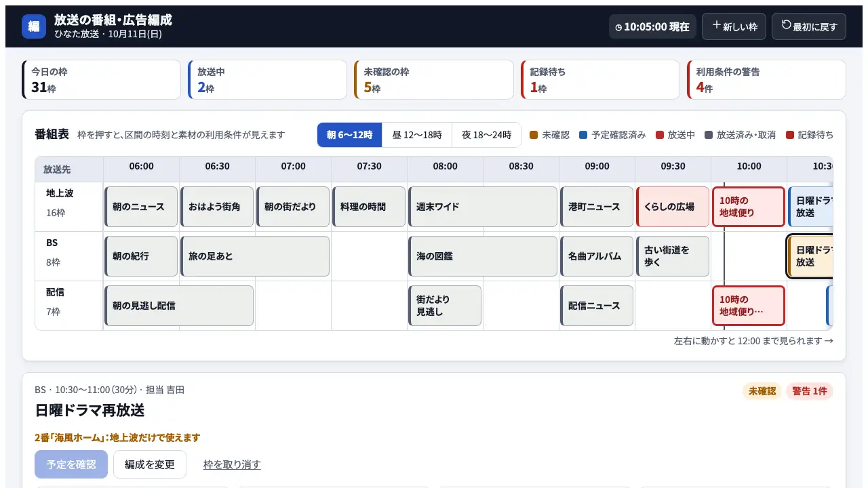The height and width of the screenshot is (488, 868).
Task: Click the 枠を取り消す link
Action: [x=232, y=464]
